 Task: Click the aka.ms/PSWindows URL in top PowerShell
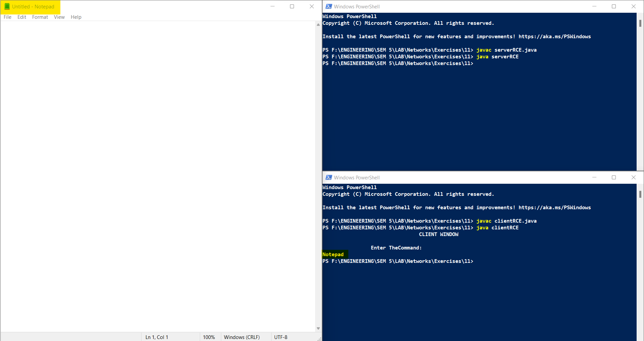555,37
